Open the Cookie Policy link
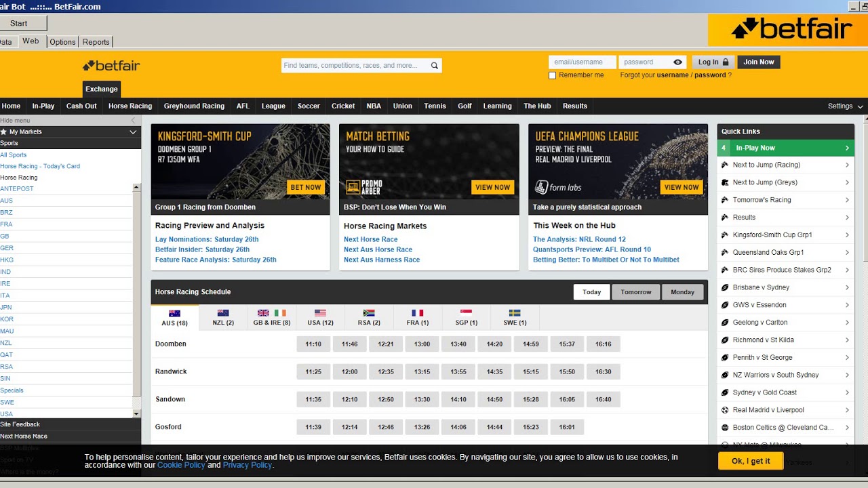Image resolution: width=868 pixels, height=488 pixels. point(181,465)
